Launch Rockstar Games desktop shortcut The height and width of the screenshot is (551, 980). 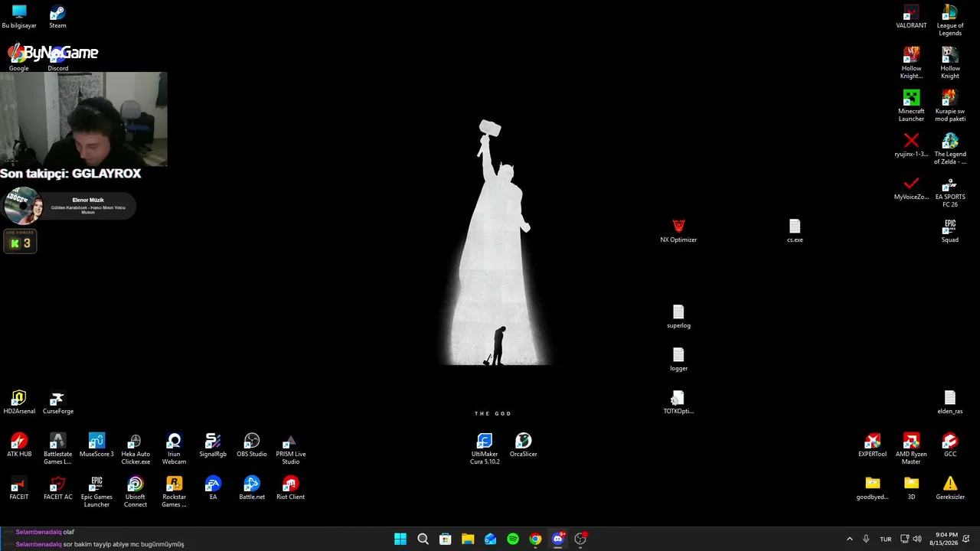175,492
